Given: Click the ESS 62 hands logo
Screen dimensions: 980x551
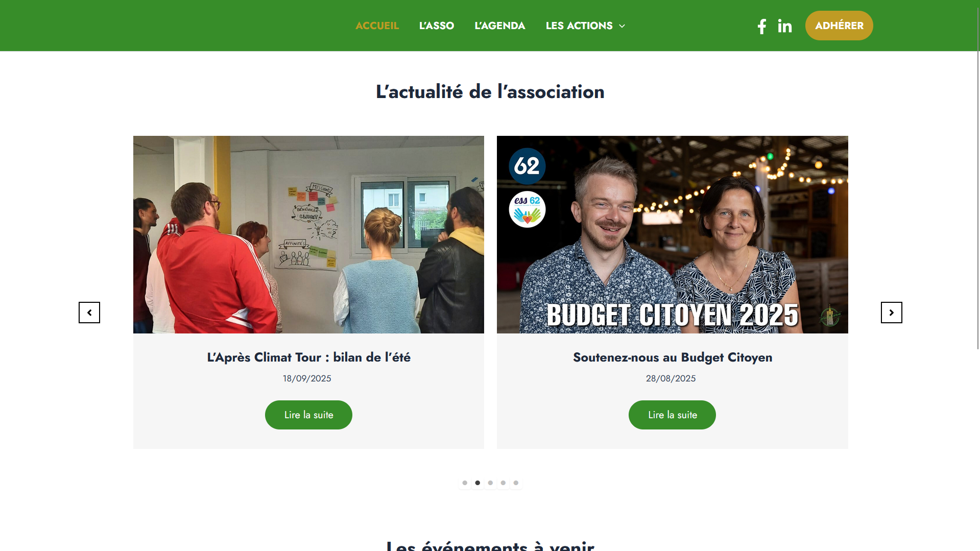Looking at the screenshot, I should click(x=527, y=209).
